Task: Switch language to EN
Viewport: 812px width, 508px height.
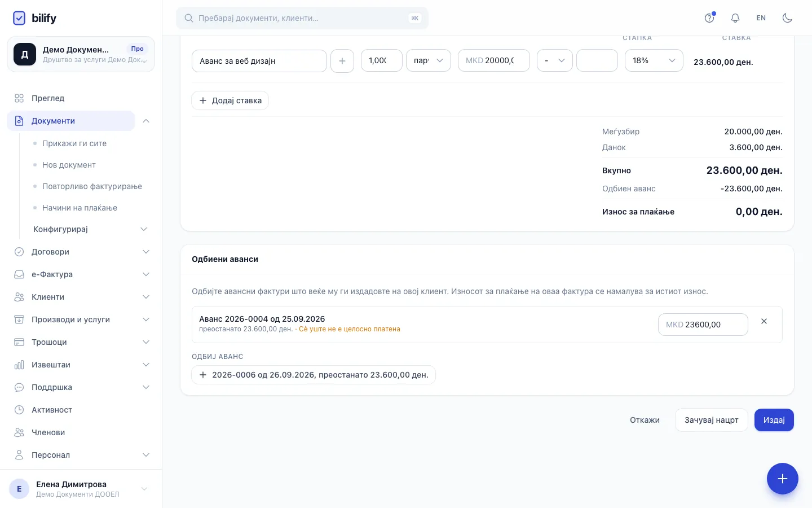Action: coord(761,18)
